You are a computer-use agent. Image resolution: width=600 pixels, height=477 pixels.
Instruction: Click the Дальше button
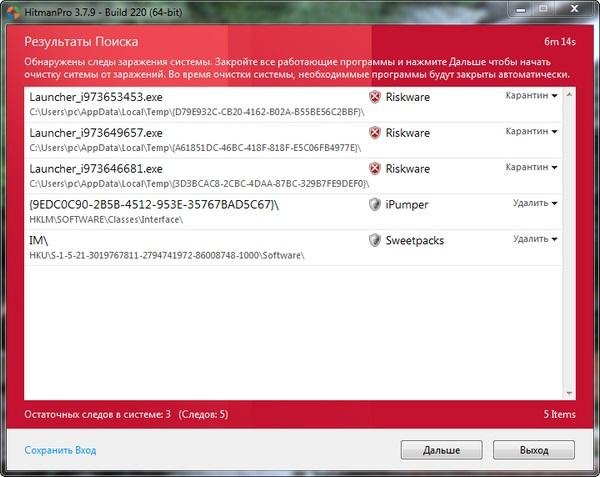pyautogui.click(x=442, y=450)
